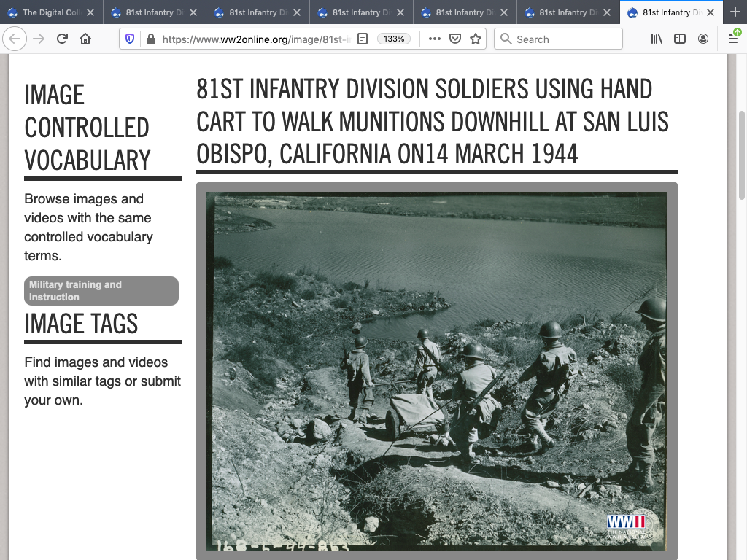Reload the current page

pyautogui.click(x=62, y=39)
